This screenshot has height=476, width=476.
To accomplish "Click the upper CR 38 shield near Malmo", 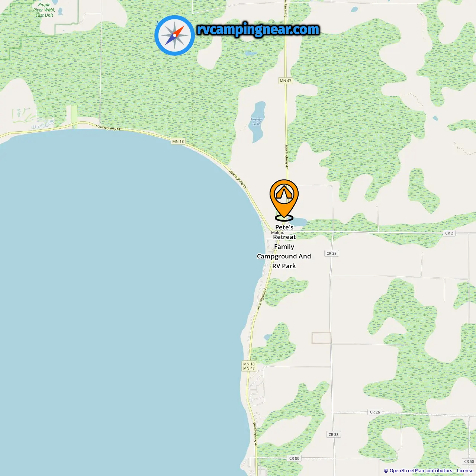I will 331,253.
